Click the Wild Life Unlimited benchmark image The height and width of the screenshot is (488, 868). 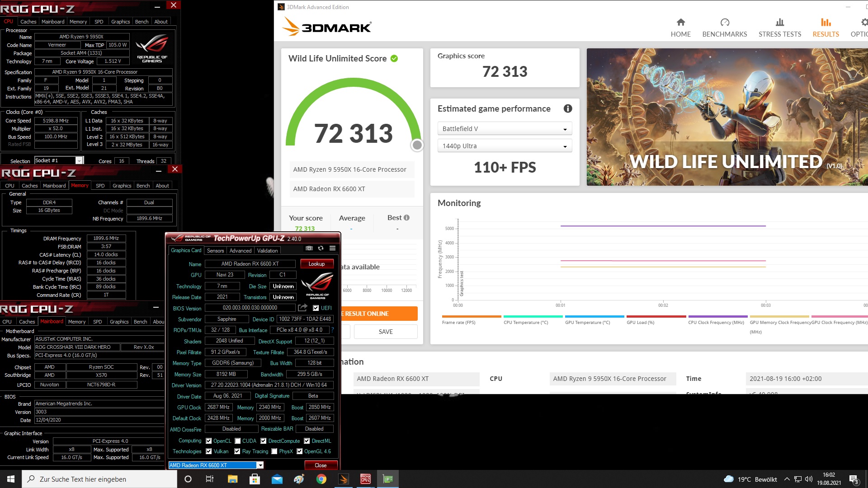(x=727, y=117)
